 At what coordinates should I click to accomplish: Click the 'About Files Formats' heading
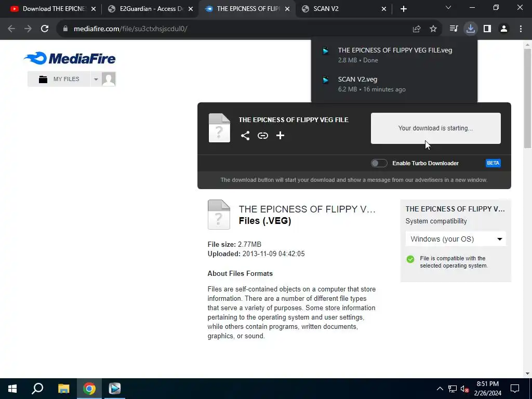click(x=240, y=273)
